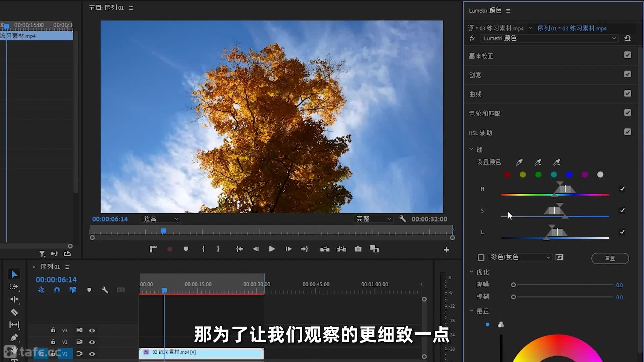This screenshot has width=644, height=362.
Task: Open the 适合 zoom level dropdown
Action: pos(161,219)
